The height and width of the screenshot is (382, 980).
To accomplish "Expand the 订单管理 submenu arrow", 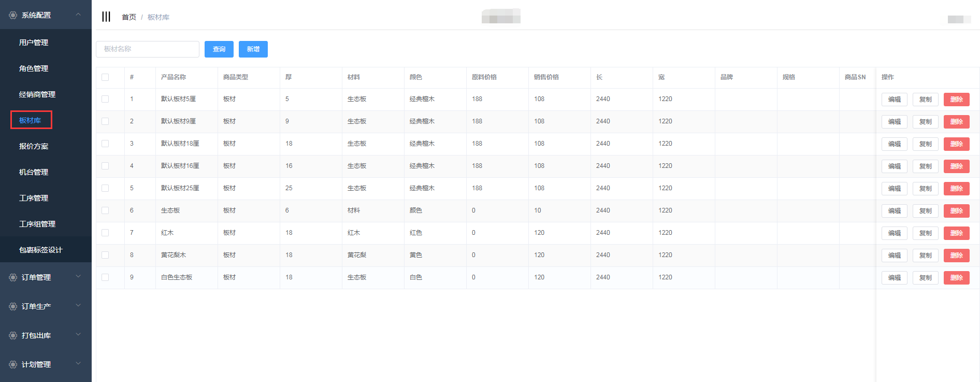I will tap(78, 277).
